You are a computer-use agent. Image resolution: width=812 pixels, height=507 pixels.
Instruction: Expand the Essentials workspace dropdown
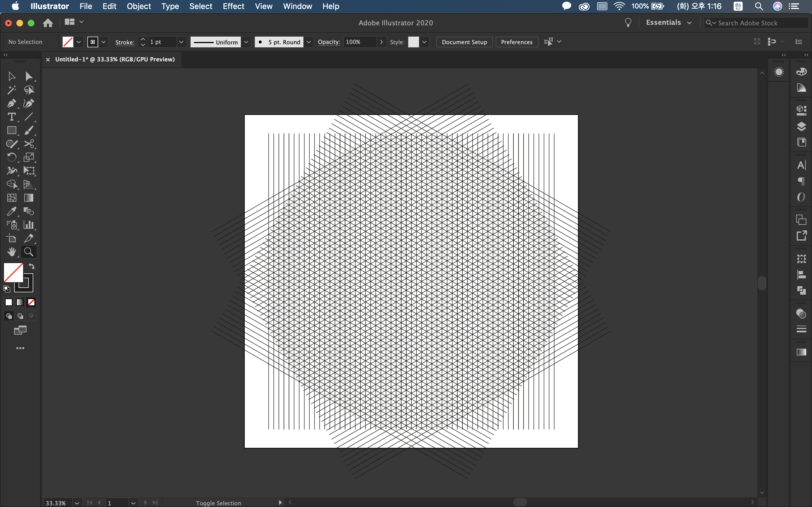[689, 23]
